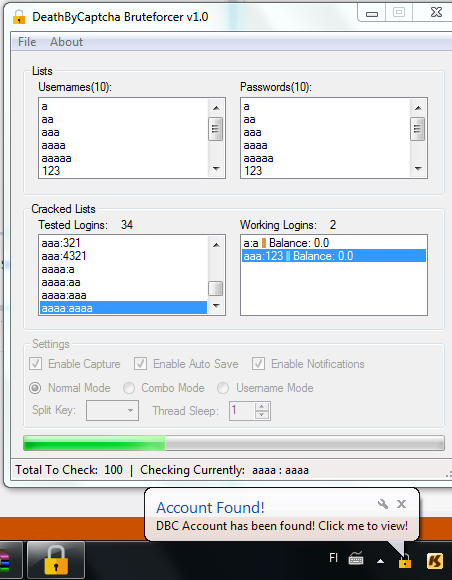Viewport: 452px width, 580px height.
Task: Select the Combo Mode radio button
Action: tap(129, 388)
